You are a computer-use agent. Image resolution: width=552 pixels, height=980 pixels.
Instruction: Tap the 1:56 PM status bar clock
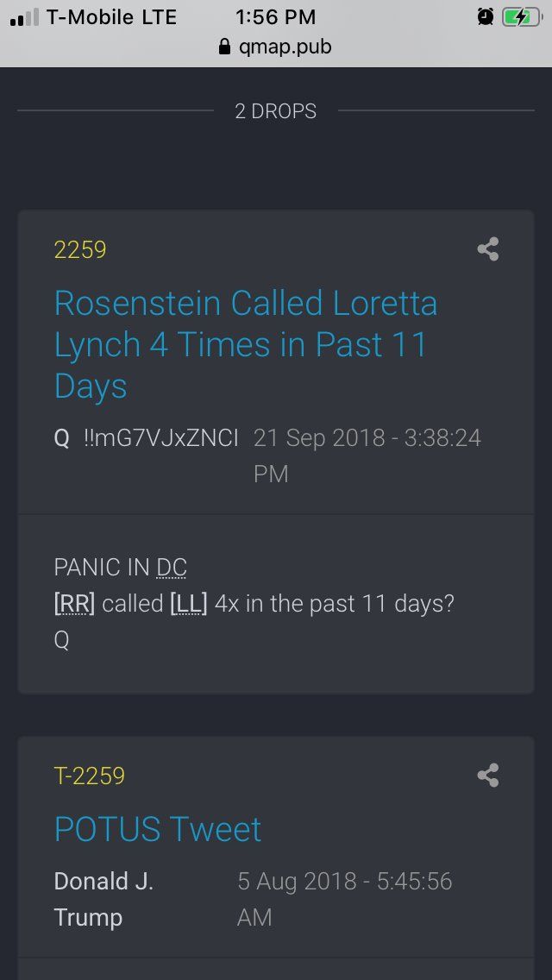point(276,17)
